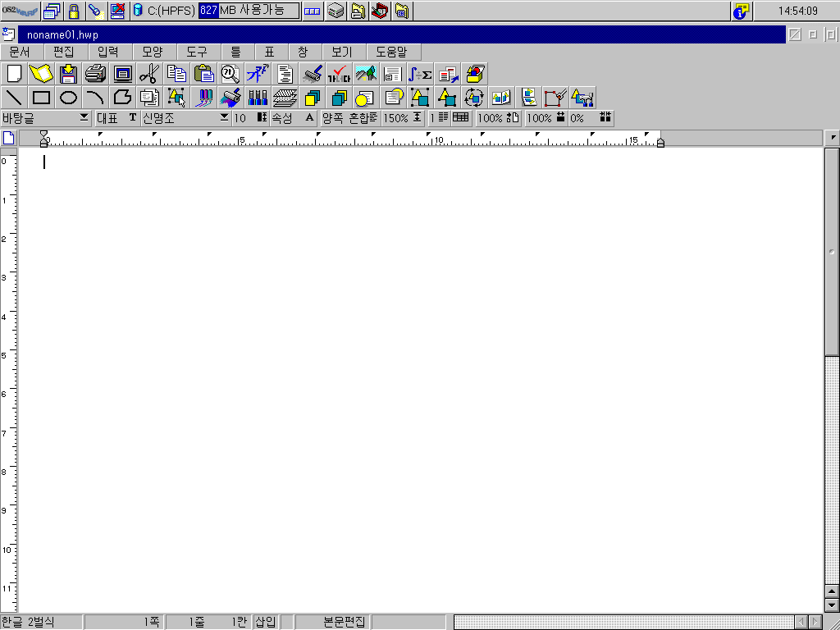Open print preview monitor icon
This screenshot has height=630, width=840.
click(x=123, y=74)
